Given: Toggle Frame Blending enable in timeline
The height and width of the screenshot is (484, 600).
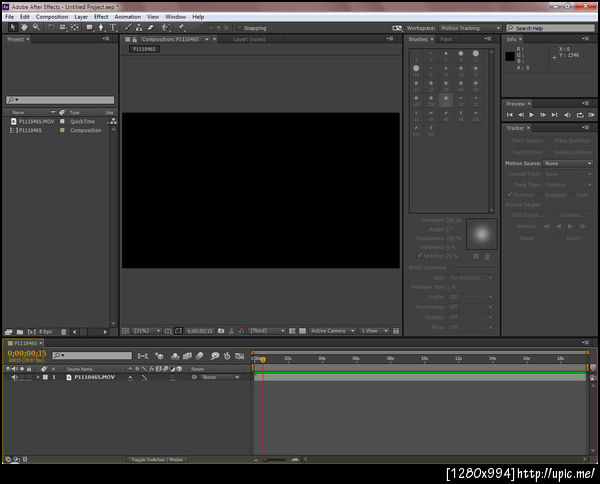Looking at the screenshot, I should coord(187,356).
